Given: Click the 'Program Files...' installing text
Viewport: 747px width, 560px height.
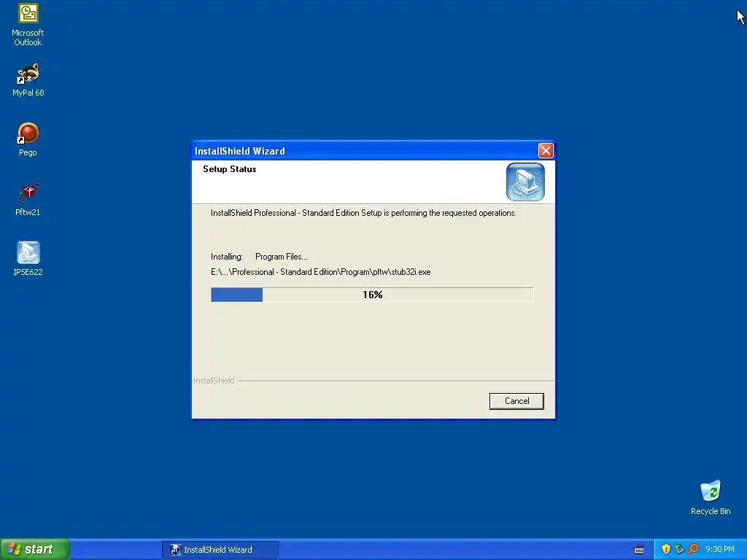Looking at the screenshot, I should pyautogui.click(x=282, y=257).
